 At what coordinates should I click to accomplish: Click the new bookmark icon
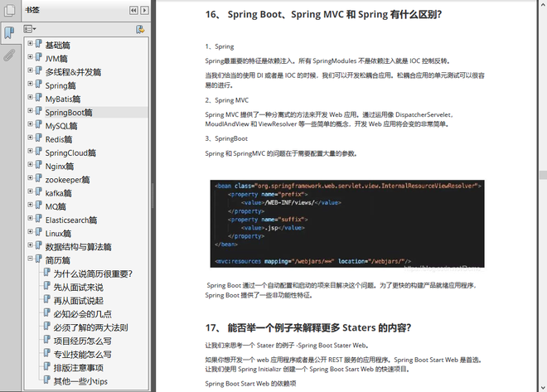pos(141,28)
